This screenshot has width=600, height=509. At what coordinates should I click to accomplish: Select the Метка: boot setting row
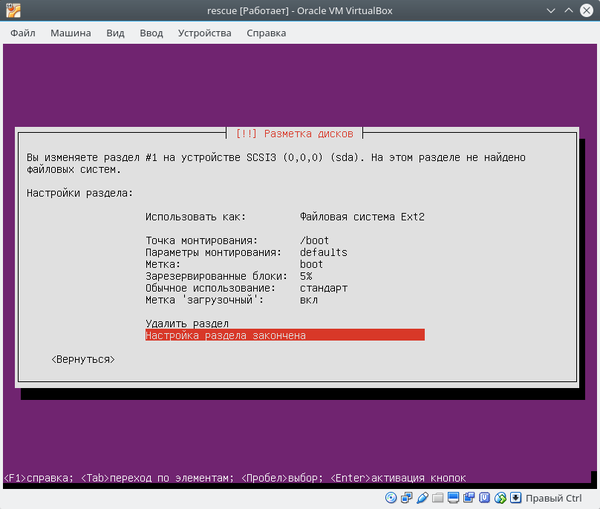pos(285,264)
